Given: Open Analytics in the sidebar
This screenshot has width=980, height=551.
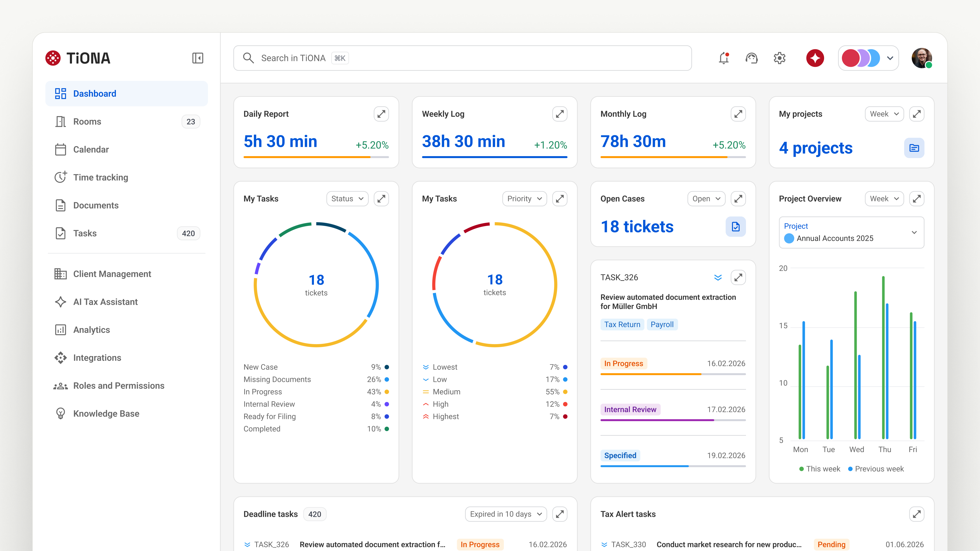Looking at the screenshot, I should point(127,330).
